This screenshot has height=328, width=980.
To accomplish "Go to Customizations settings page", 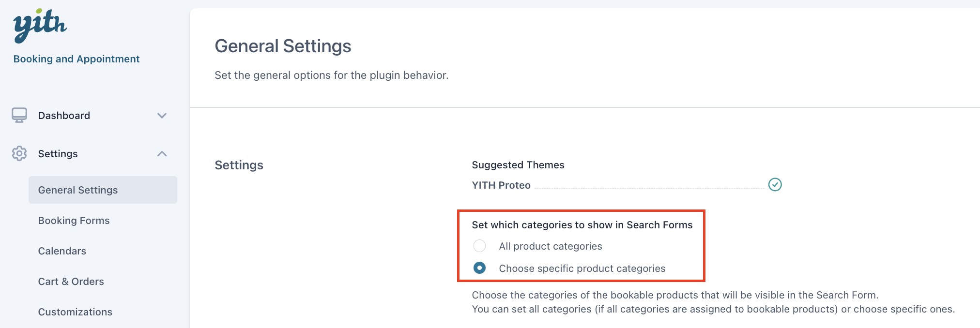I will (x=75, y=312).
